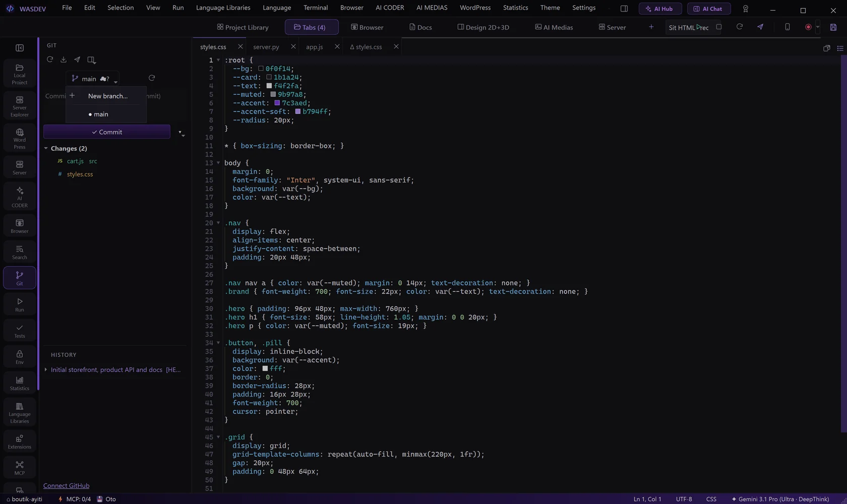Click the Git pull download-arrow icon
Viewport: 847px width, 504px height.
coord(64,59)
